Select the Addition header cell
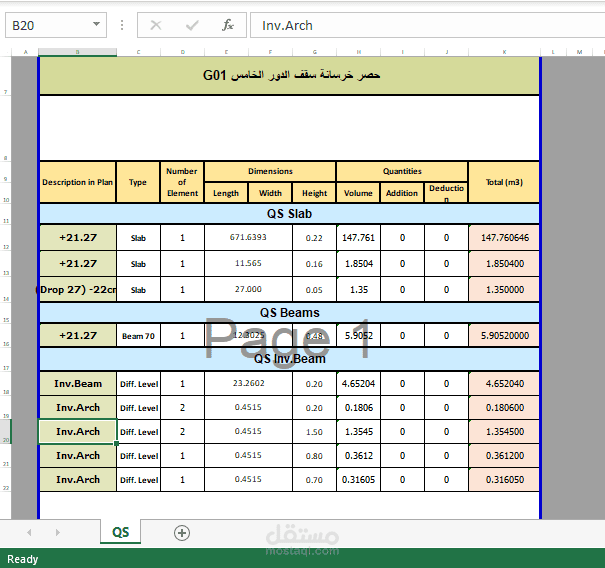The image size is (605, 568). pos(402,193)
